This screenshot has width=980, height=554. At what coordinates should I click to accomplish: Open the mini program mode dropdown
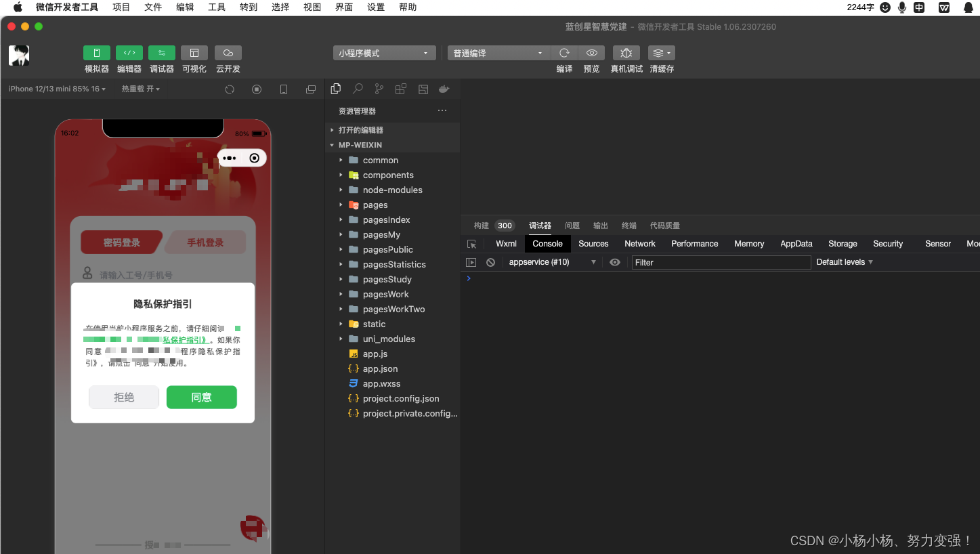coord(384,53)
